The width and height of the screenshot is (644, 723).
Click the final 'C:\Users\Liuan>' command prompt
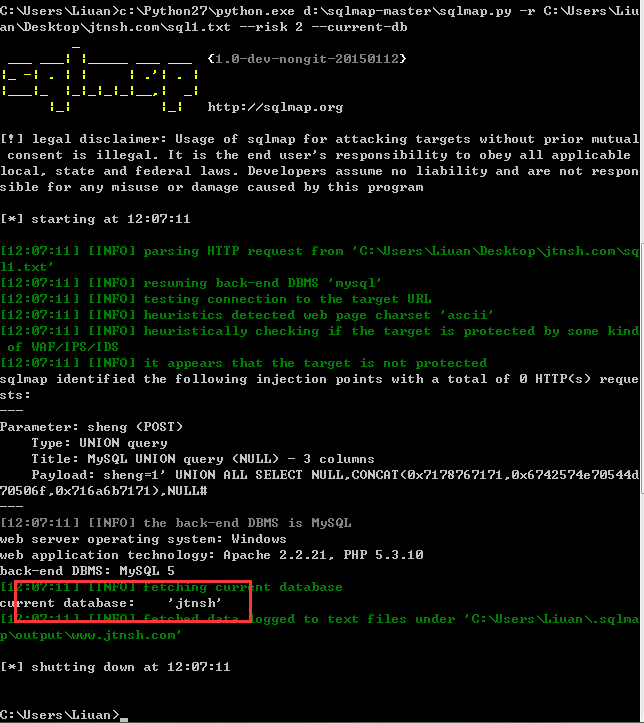tap(60, 715)
